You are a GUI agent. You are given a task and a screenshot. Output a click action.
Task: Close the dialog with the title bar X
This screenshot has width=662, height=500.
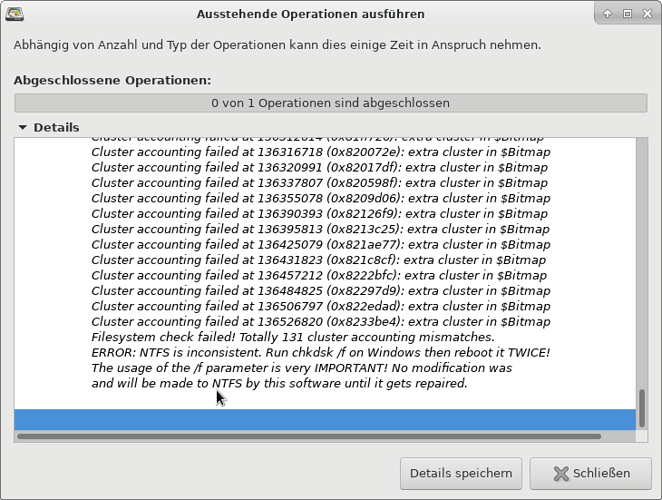click(647, 14)
